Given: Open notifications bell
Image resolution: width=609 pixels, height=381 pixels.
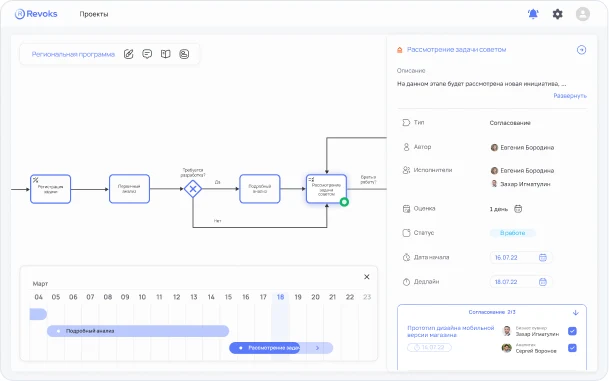Looking at the screenshot, I should coord(533,14).
